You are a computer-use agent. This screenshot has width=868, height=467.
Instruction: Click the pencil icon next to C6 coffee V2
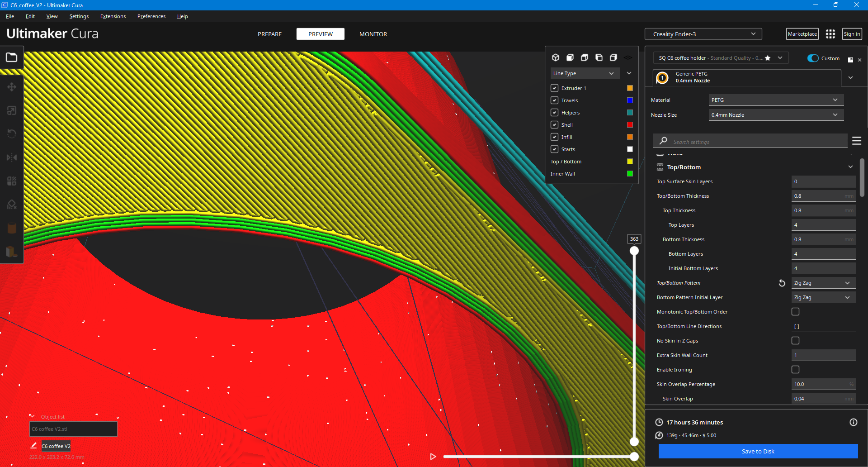click(x=33, y=446)
